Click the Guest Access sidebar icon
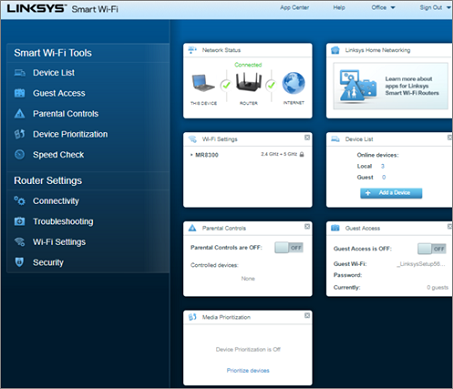Image resolution: width=453 pixels, height=389 pixels. coord(20,93)
